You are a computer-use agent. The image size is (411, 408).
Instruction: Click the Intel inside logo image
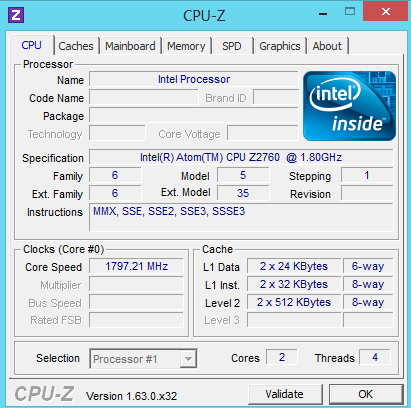tap(349, 106)
